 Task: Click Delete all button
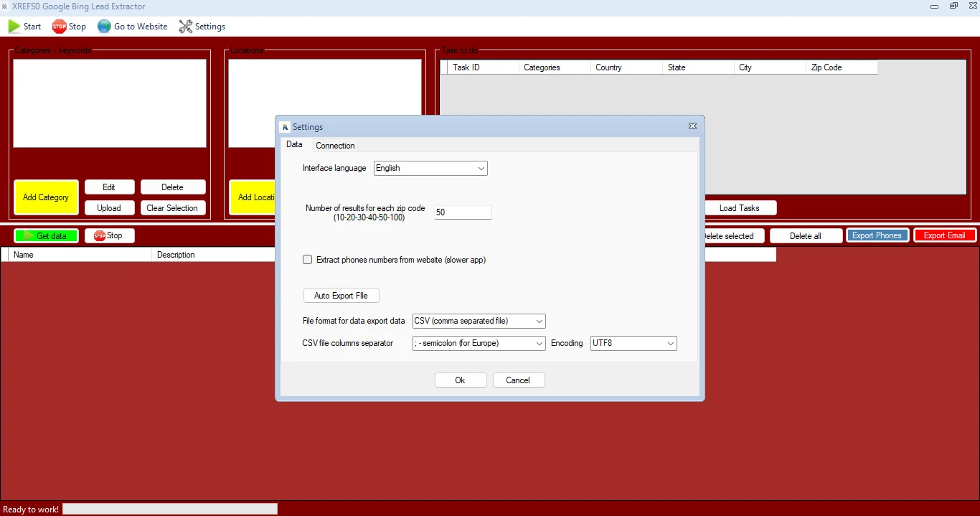[x=806, y=235]
